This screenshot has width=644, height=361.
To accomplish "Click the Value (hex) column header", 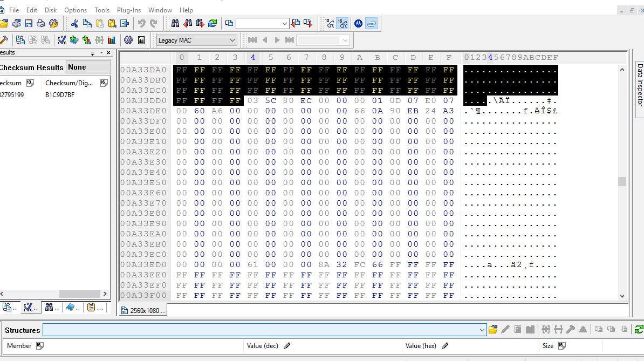I will [x=421, y=346].
